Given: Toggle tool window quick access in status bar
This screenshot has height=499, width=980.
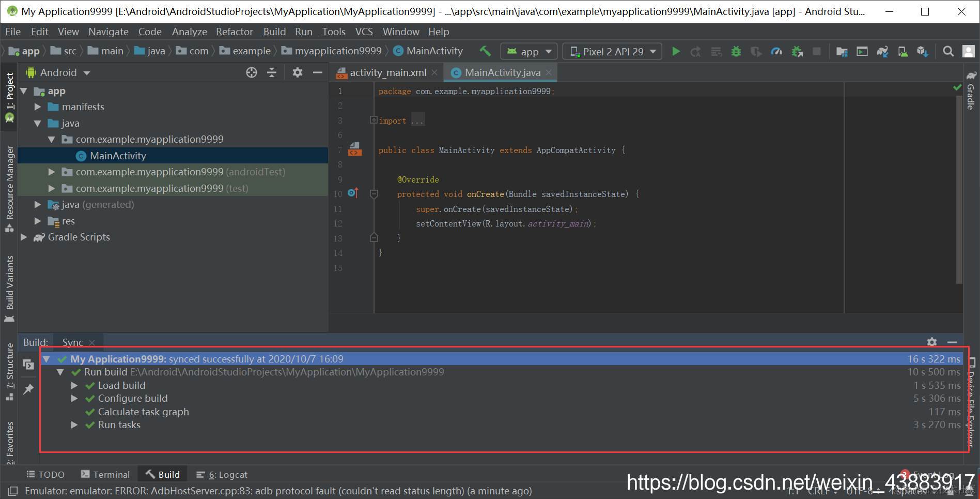Looking at the screenshot, I should [x=13, y=491].
